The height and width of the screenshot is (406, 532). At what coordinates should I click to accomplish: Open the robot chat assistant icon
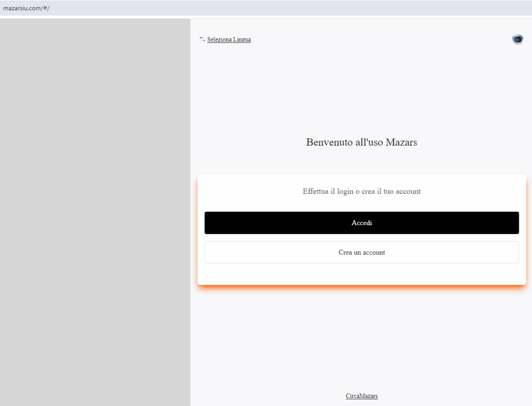tap(517, 40)
